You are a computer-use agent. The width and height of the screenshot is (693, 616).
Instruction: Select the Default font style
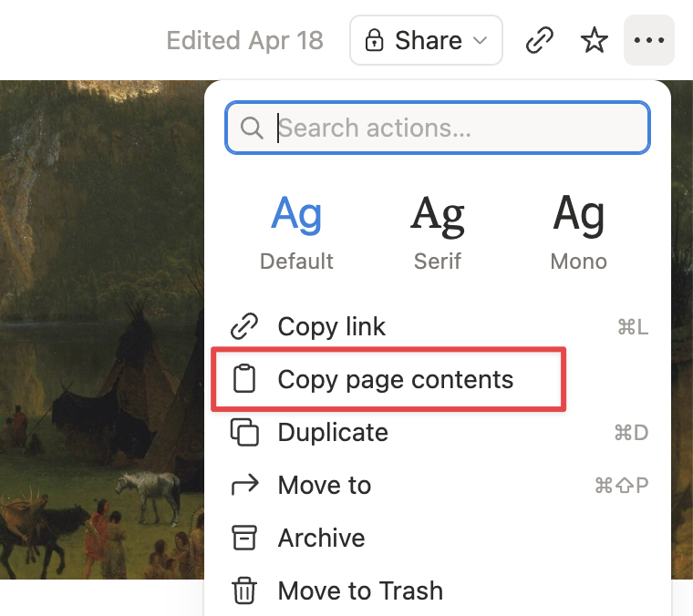point(296,232)
